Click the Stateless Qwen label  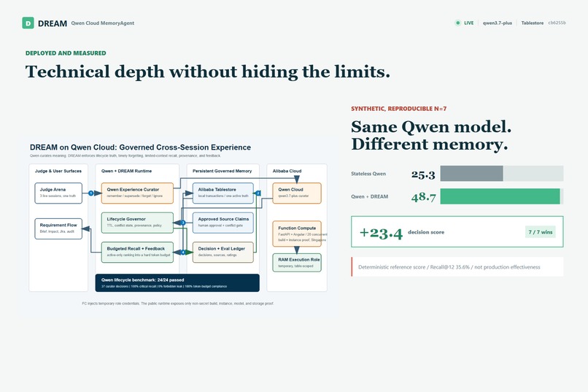click(368, 174)
